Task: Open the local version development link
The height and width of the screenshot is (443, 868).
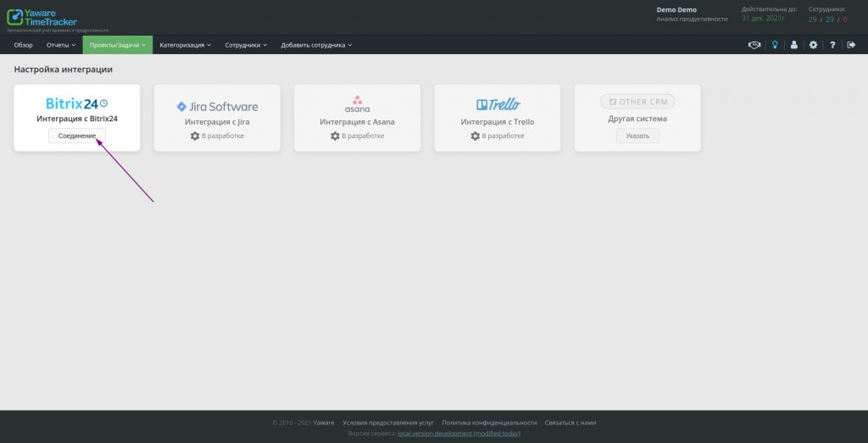Action: pos(459,434)
